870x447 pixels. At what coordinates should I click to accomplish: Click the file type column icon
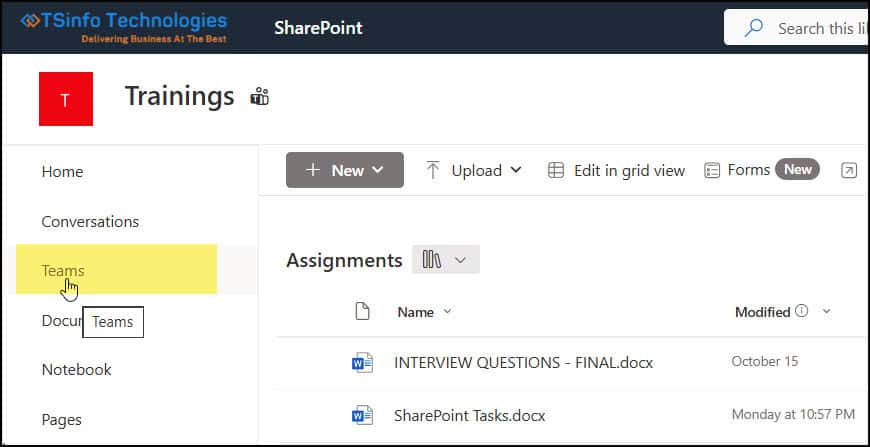(362, 312)
